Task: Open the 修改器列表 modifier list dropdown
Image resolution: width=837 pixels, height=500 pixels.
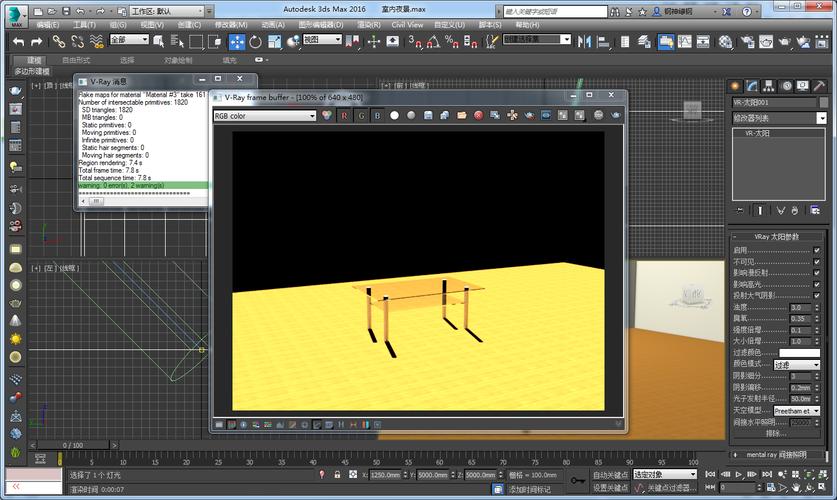Action: [777, 117]
